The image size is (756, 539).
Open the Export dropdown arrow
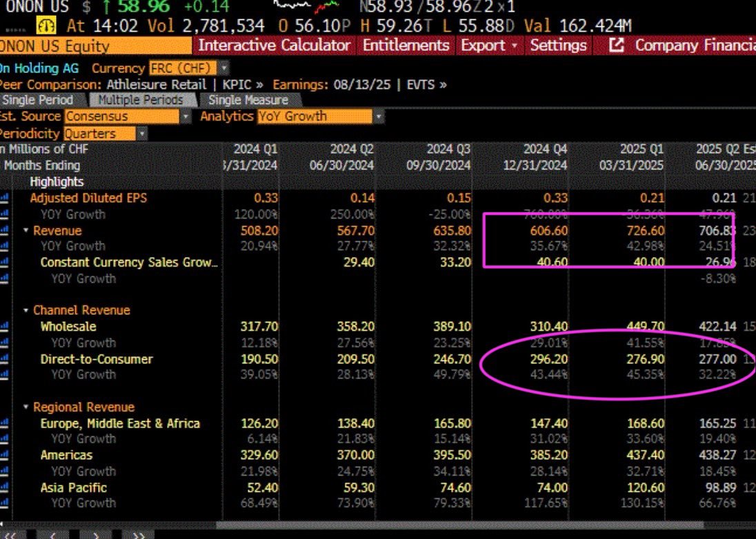(515, 45)
